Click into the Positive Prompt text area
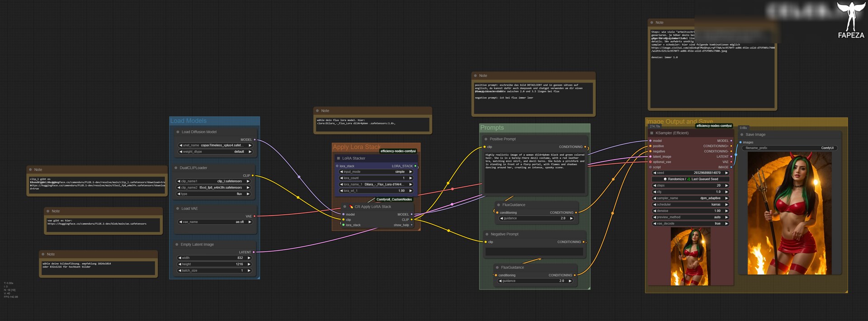This screenshot has width=868, height=321. (535, 172)
